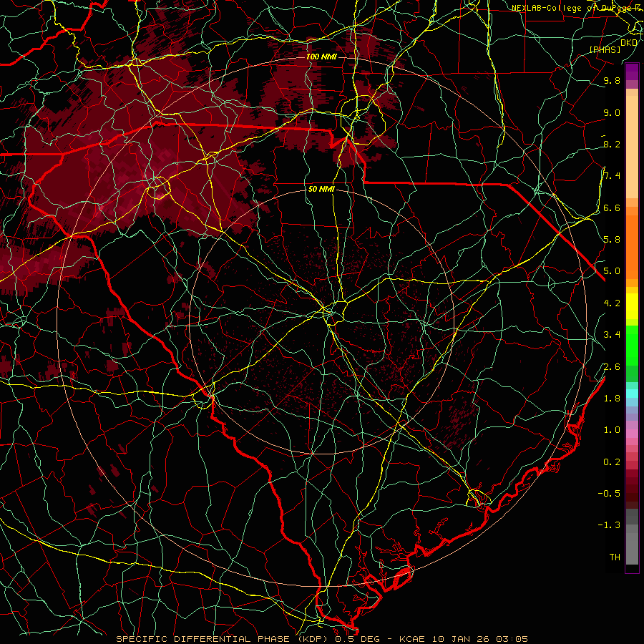Click the 5.0 value on the color scale
Viewport: 644px width, 644px height.
(x=612, y=271)
